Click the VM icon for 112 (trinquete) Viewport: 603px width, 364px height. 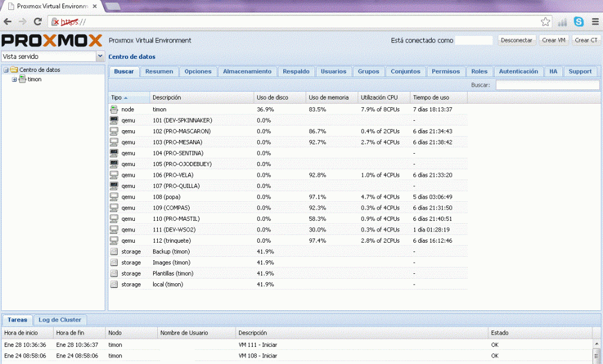[114, 241]
